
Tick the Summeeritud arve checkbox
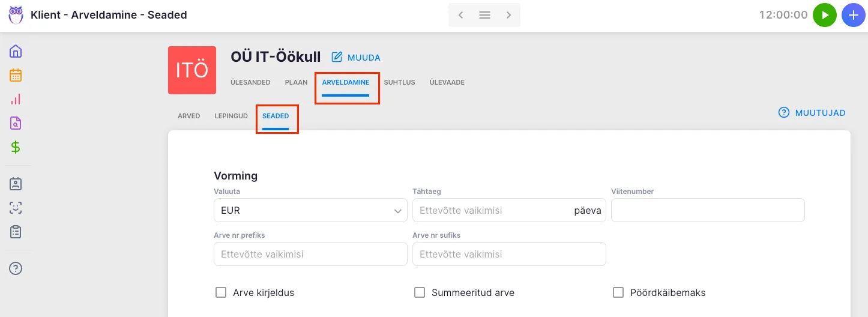tap(420, 293)
